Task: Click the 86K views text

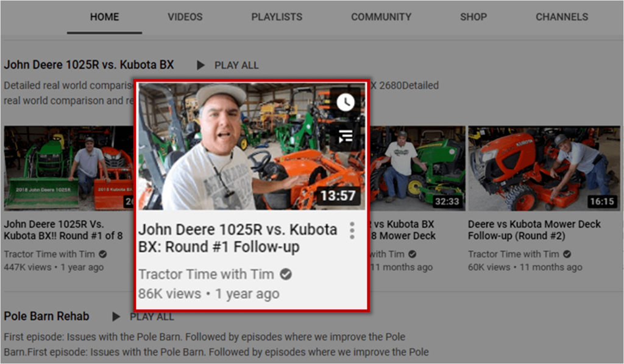Action: 169,294
